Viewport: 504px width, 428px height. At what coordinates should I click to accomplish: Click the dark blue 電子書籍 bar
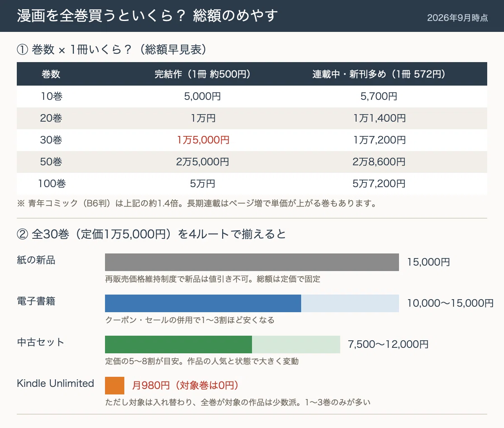tap(203, 303)
